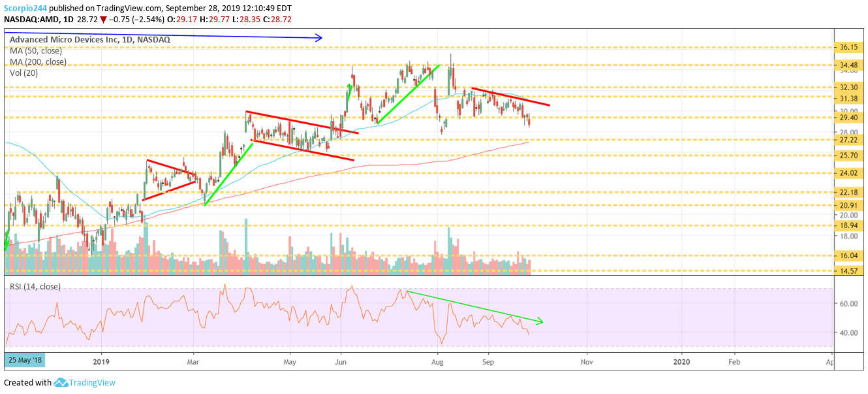
Task: Open the TradingView link in footer
Action: [93, 382]
